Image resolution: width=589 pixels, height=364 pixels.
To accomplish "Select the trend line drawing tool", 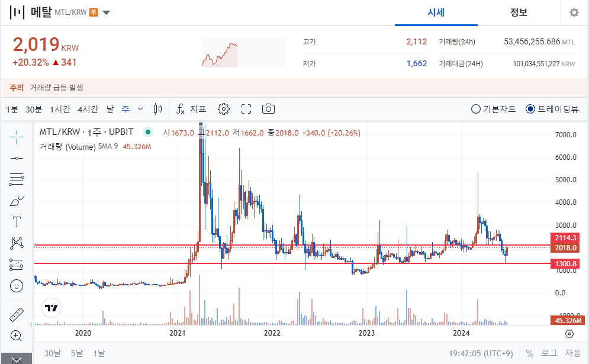I will coord(17,157).
